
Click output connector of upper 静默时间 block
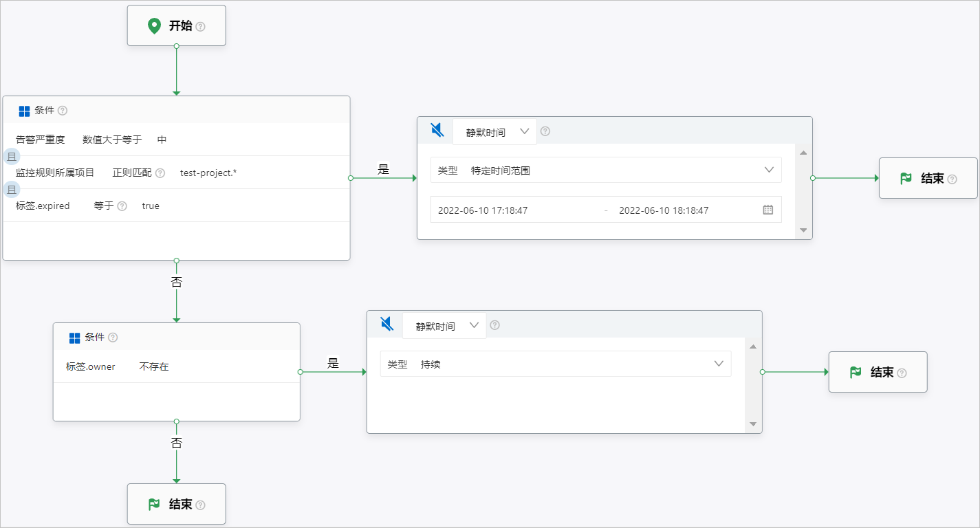[x=813, y=178]
